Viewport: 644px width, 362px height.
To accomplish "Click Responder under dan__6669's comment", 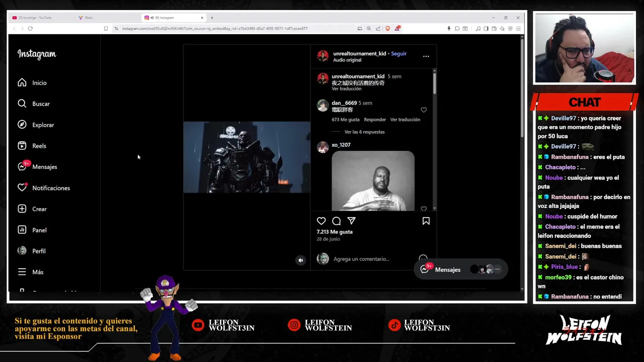I will tap(375, 120).
